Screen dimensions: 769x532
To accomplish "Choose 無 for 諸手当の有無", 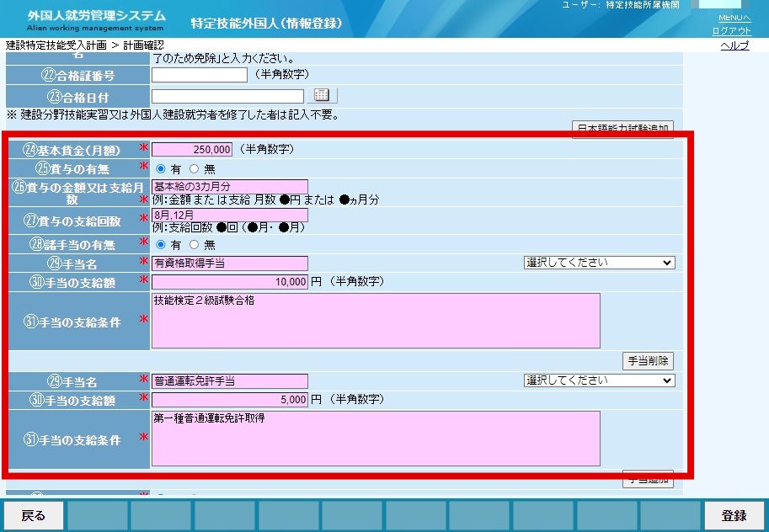I will pos(195,244).
